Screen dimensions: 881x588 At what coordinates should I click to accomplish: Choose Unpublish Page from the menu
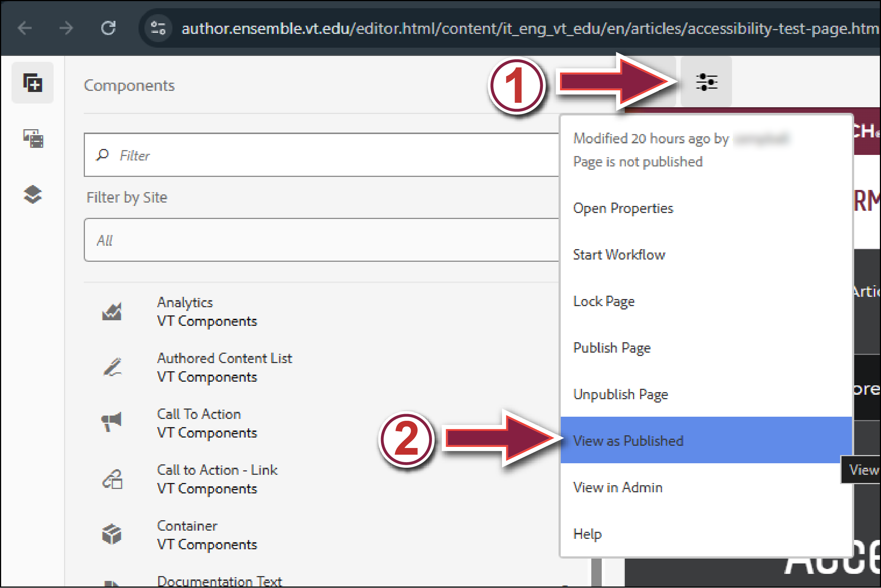[706, 394]
